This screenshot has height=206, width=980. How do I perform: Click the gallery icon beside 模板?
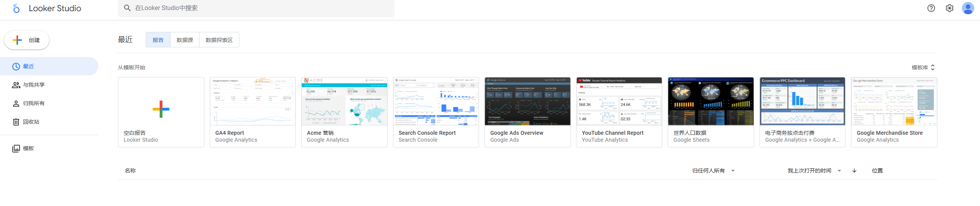tap(16, 149)
